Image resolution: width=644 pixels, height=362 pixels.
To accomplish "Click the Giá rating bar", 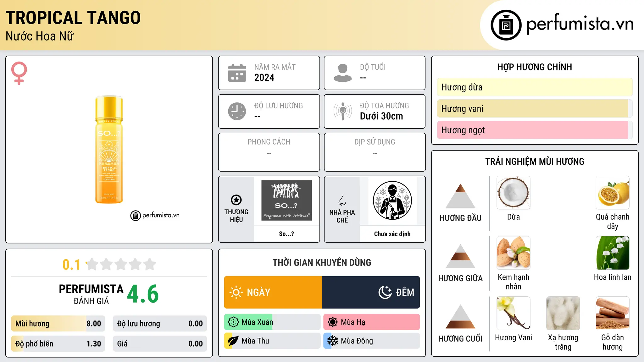I will coord(160,344).
